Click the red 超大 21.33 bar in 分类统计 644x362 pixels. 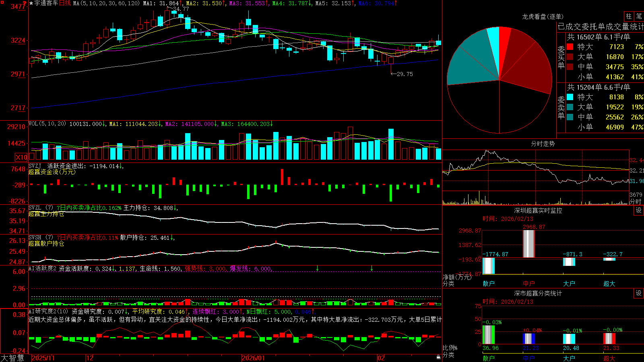[609, 339]
